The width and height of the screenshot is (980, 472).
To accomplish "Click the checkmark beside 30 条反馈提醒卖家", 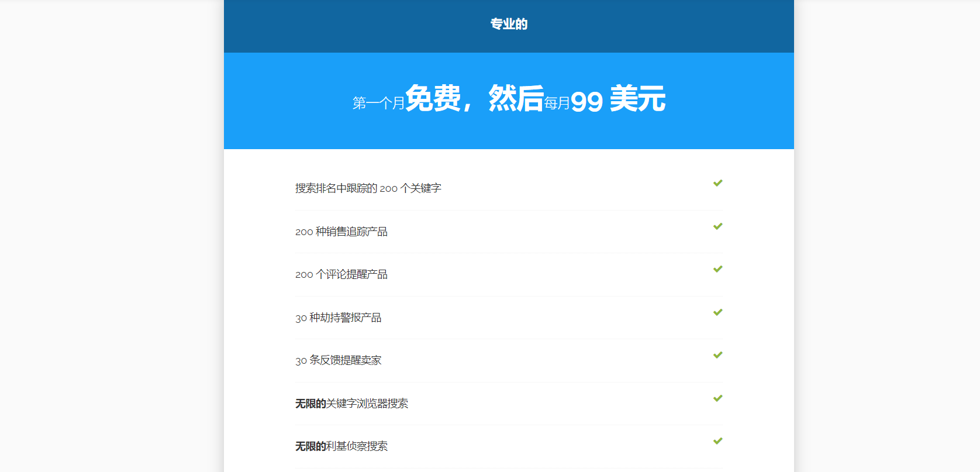I will click(x=718, y=355).
